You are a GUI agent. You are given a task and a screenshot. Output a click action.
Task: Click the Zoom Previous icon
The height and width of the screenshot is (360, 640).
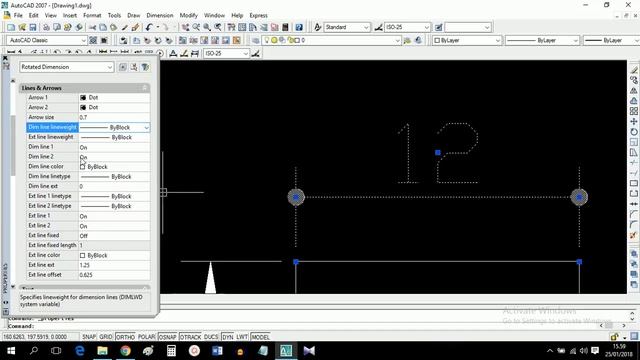(x=218, y=27)
